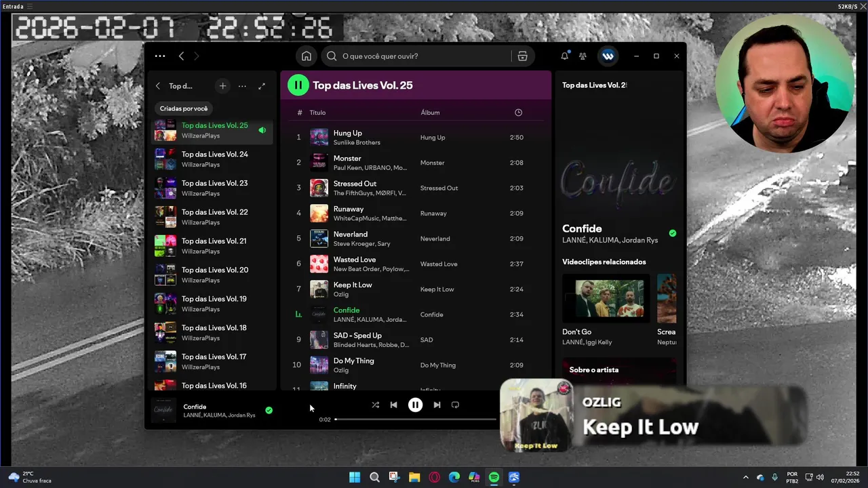This screenshot has height=488, width=868.
Task: Open playlist Top das Lives Vol. 17
Action: [212, 361]
